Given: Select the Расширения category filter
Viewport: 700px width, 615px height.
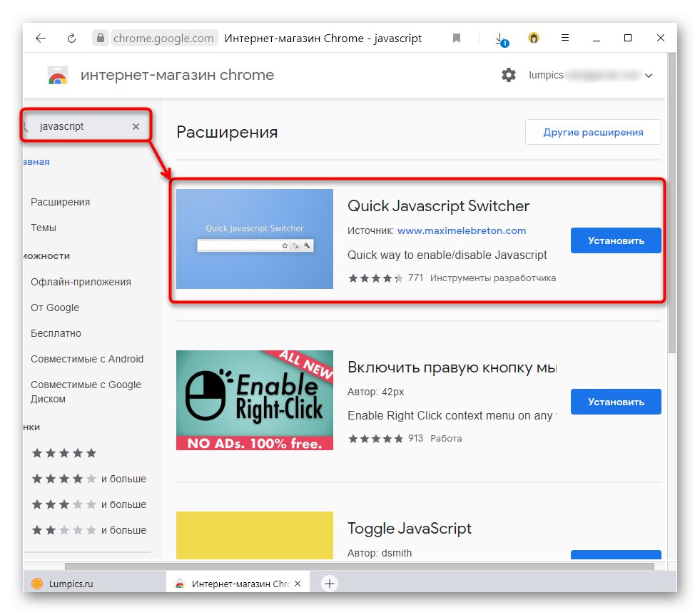Looking at the screenshot, I should [60, 202].
